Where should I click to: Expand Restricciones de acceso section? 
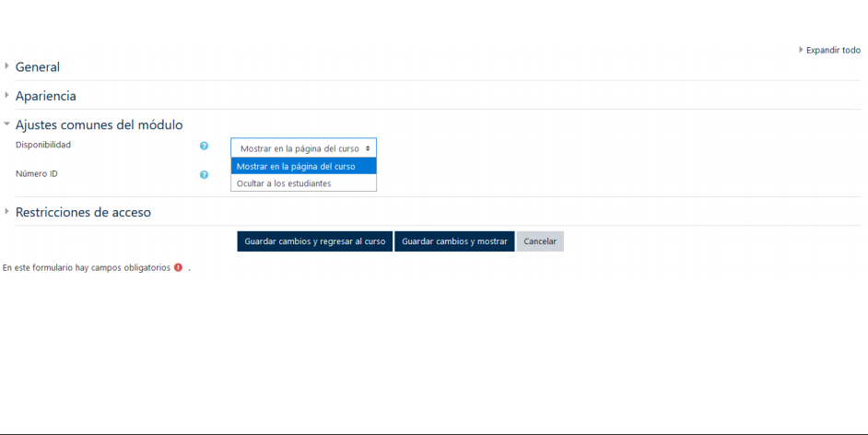point(83,212)
